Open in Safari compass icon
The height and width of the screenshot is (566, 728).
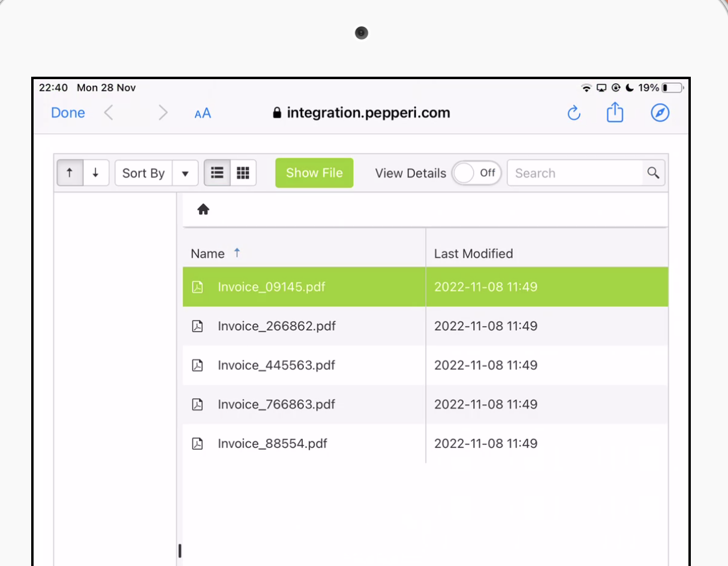point(660,113)
